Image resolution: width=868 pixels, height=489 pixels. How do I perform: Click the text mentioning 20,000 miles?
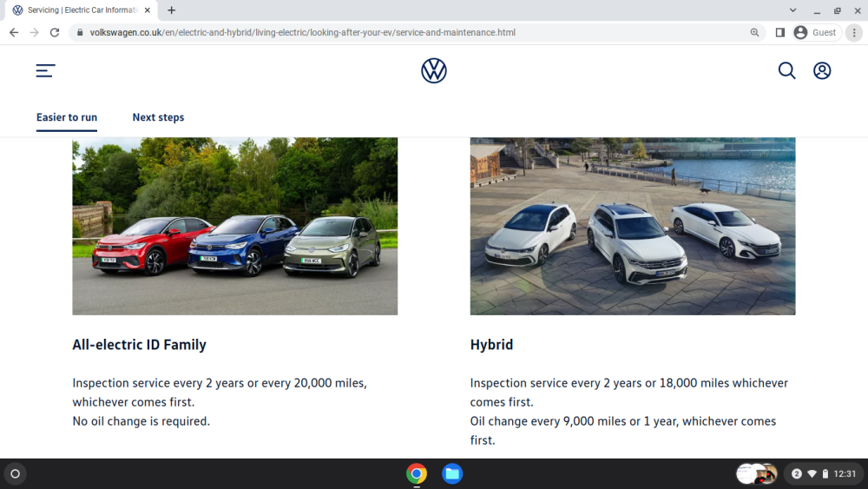point(220,392)
